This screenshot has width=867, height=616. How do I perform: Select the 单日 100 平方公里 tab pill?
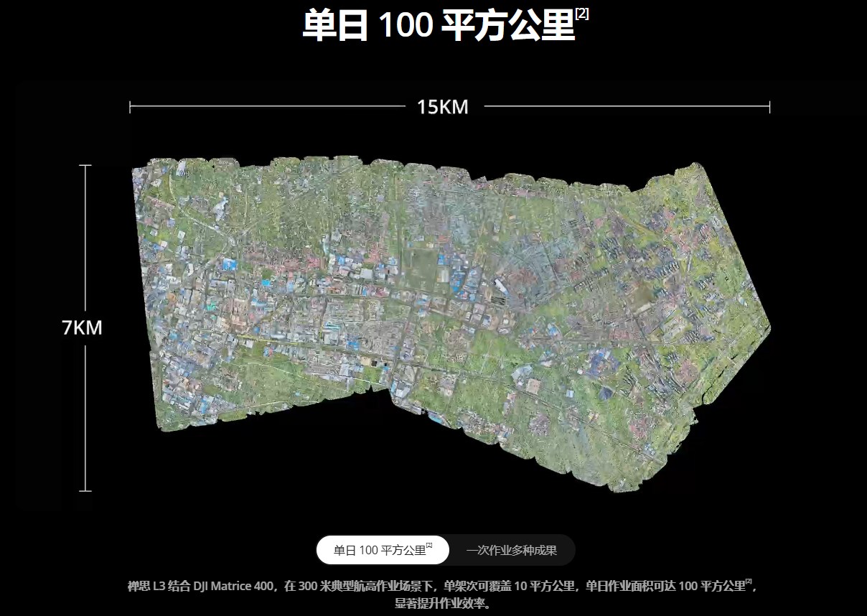[382, 551]
